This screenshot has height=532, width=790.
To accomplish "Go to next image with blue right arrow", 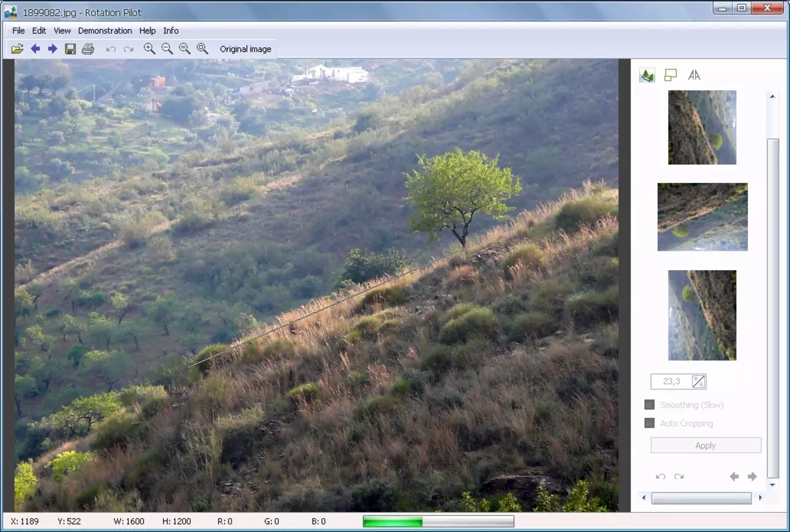I will 53,49.
